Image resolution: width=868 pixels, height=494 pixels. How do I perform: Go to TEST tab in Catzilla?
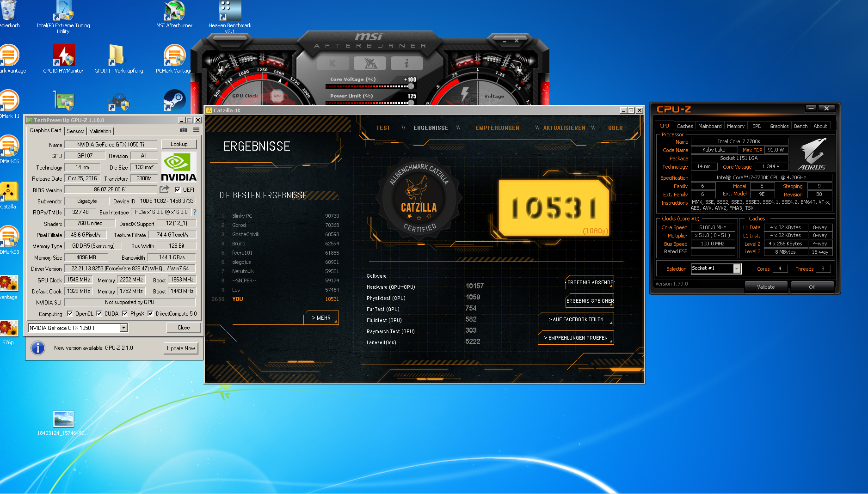(x=383, y=128)
